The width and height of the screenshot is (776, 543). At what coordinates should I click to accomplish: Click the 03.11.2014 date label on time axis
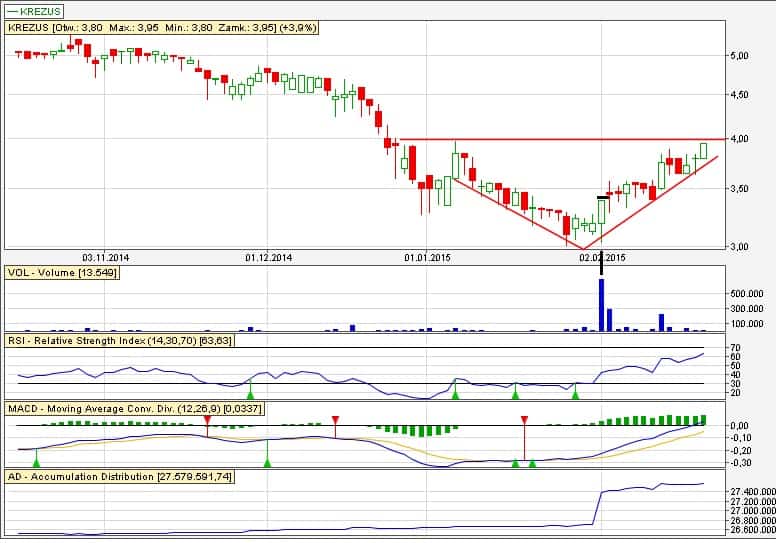tap(106, 256)
